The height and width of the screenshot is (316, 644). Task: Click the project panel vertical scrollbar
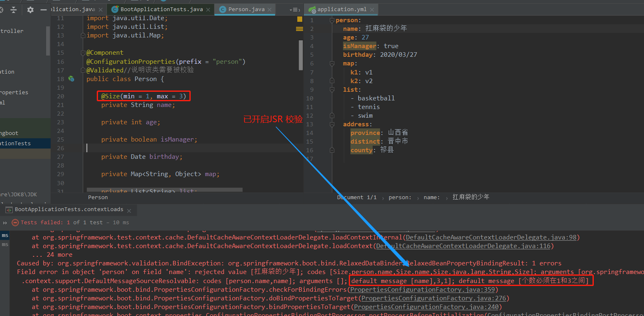pos(48,40)
